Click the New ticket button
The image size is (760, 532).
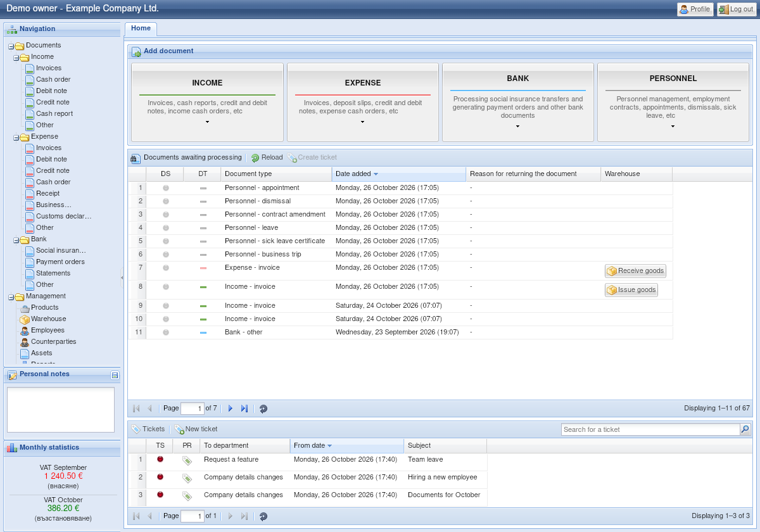tap(196, 429)
